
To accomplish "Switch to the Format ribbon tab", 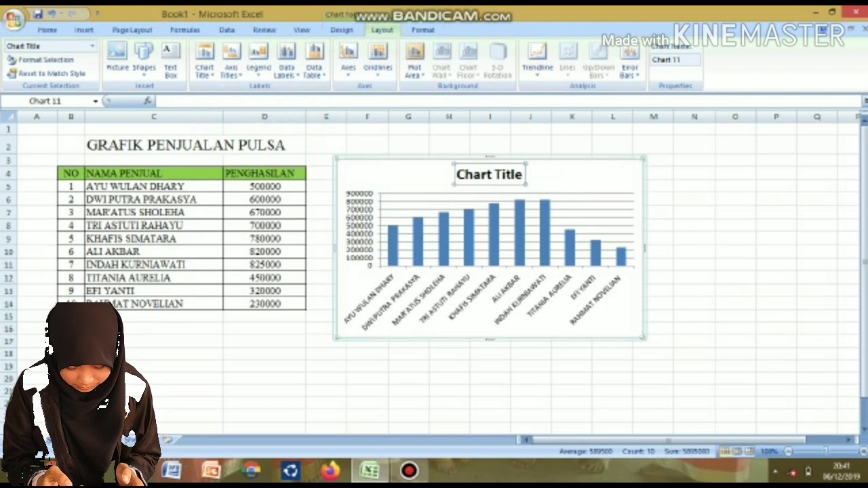I will click(x=423, y=30).
